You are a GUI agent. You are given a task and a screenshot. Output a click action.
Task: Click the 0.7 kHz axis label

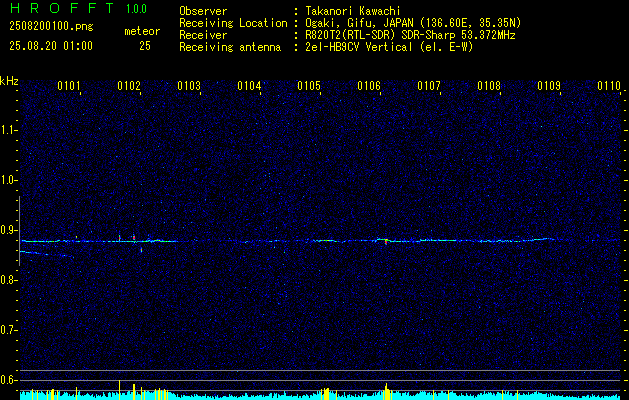click(8, 330)
